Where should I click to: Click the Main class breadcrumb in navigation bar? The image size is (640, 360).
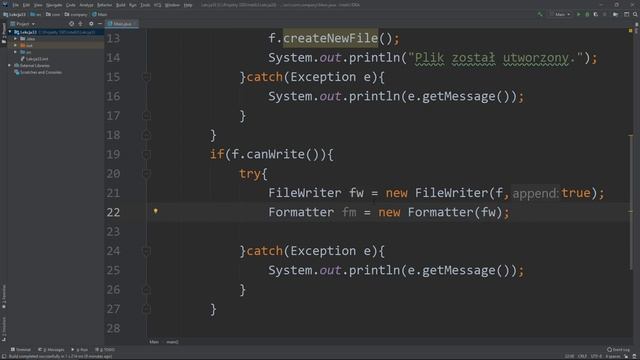(100, 14)
